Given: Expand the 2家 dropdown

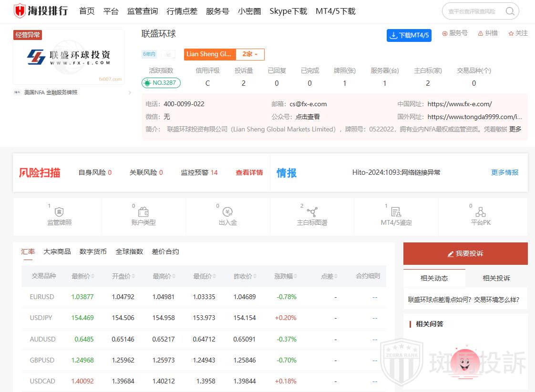Looking at the screenshot, I should click(x=250, y=54).
